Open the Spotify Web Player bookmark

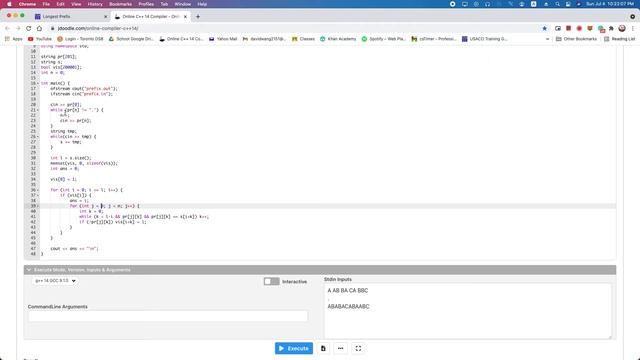point(384,39)
